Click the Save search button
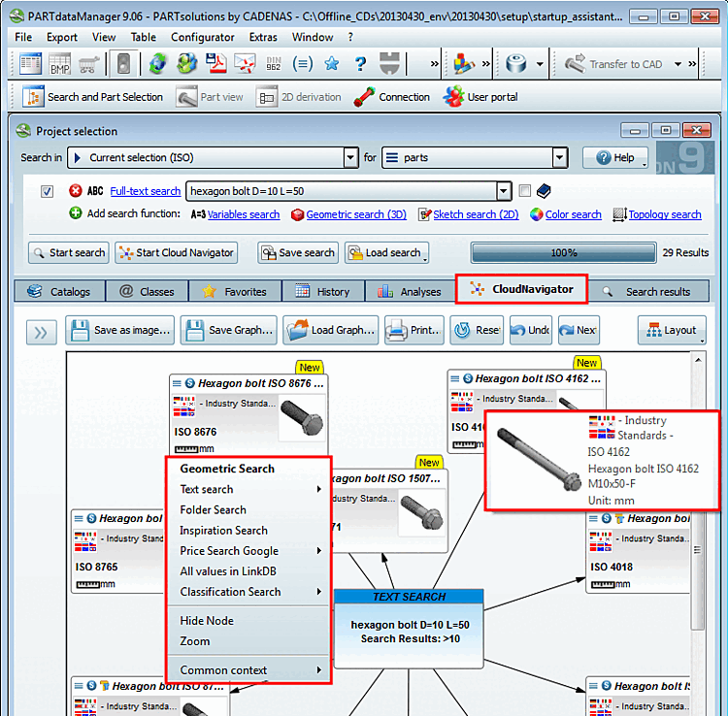The width and height of the screenshot is (728, 716). 298,253
